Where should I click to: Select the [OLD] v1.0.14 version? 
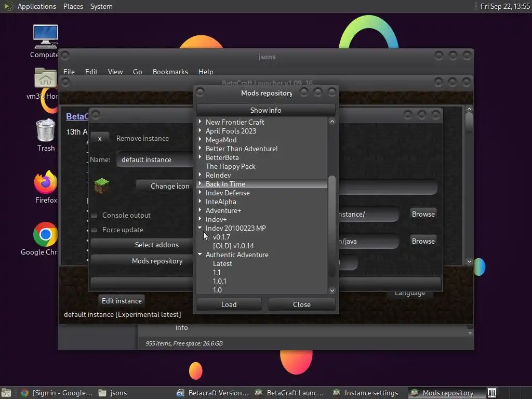[x=233, y=246]
